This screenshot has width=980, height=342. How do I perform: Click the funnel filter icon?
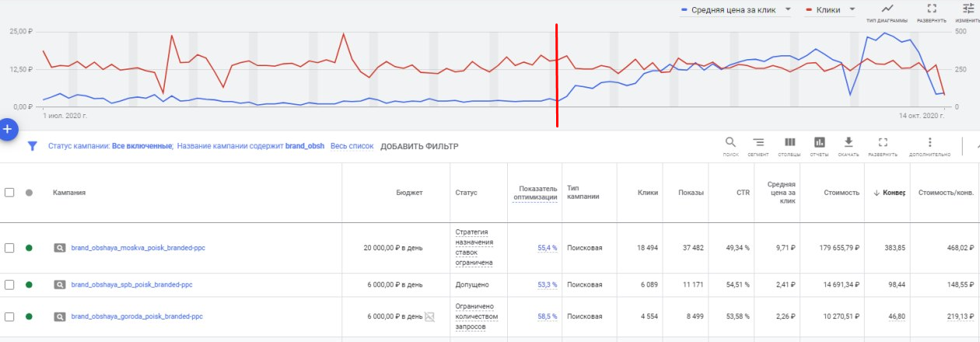point(32,145)
